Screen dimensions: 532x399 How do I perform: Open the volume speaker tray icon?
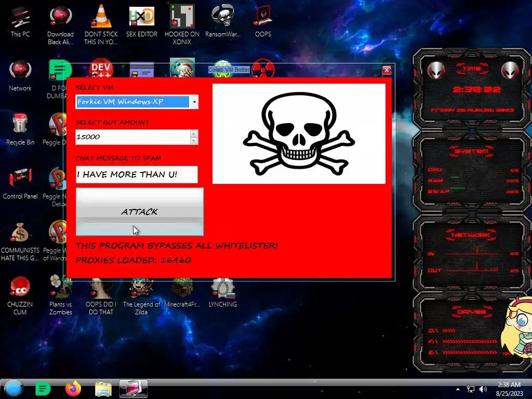(x=483, y=389)
